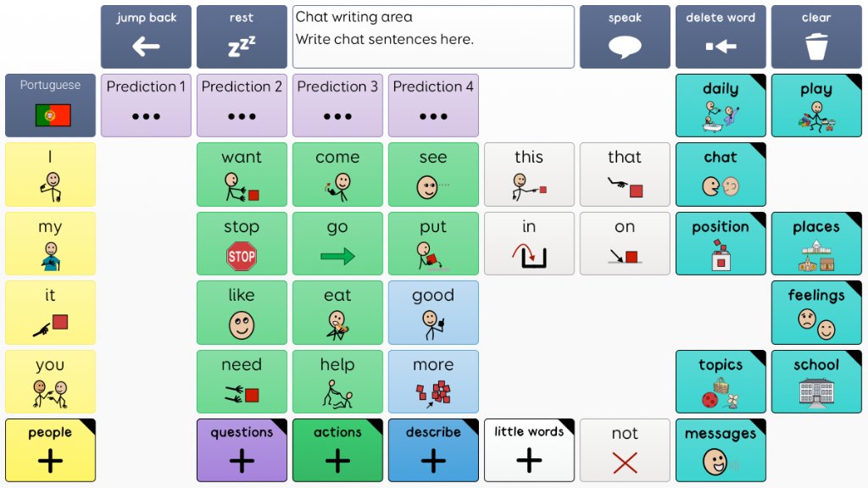The image size is (868, 488).
Task: Tap the delete word button
Action: point(721,37)
